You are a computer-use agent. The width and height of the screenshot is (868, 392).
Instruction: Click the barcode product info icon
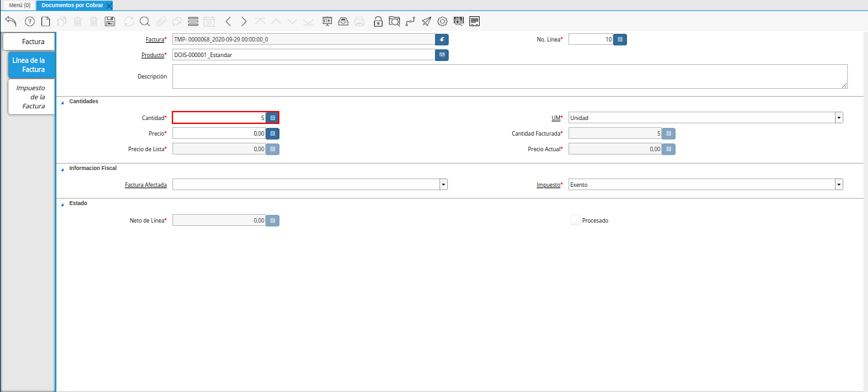click(459, 21)
